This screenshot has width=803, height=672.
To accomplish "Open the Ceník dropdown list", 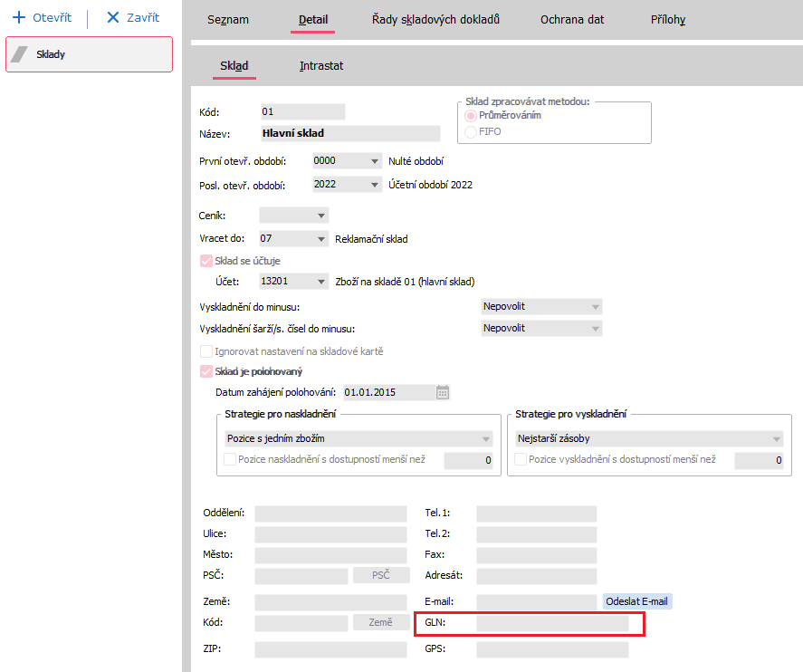I will (321, 216).
